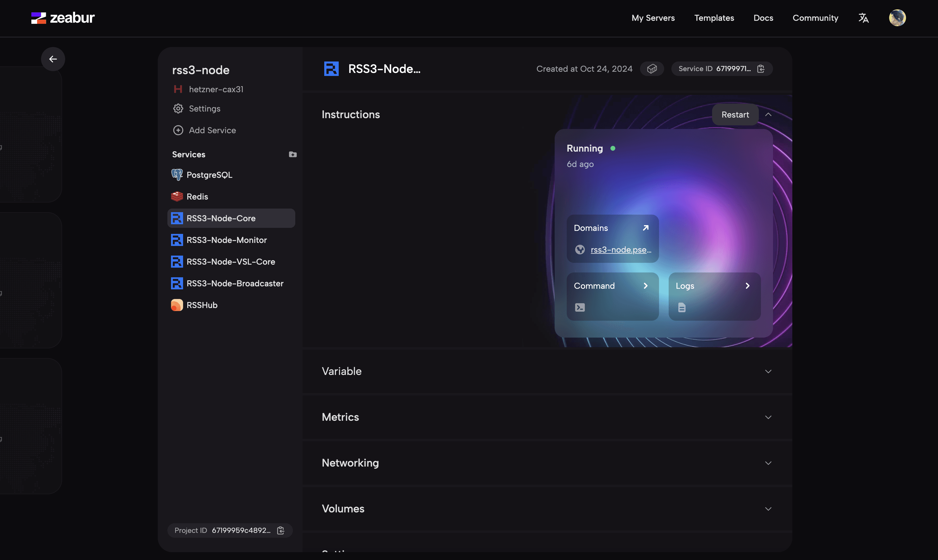938x560 pixels.
Task: Click the RSS3-Node-Broadcaster icon
Action: click(x=177, y=283)
